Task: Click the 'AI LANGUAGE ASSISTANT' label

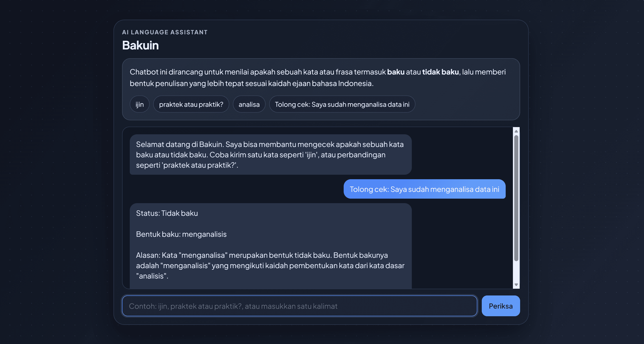Action: click(165, 32)
